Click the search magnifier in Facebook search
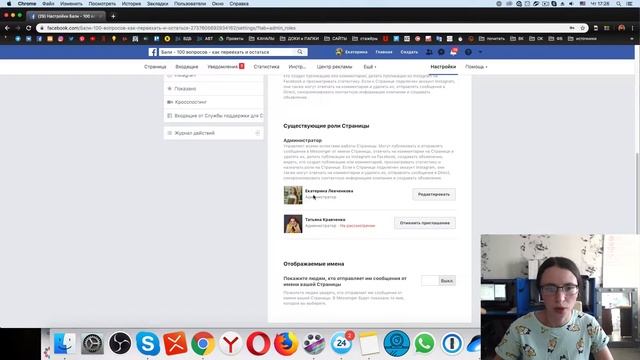640x360 pixels. (x=300, y=52)
